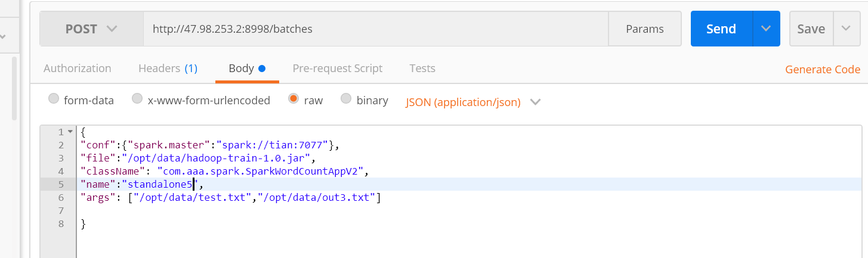The width and height of the screenshot is (868, 258).
Task: Select the form-data radio button
Action: pyautogui.click(x=54, y=99)
